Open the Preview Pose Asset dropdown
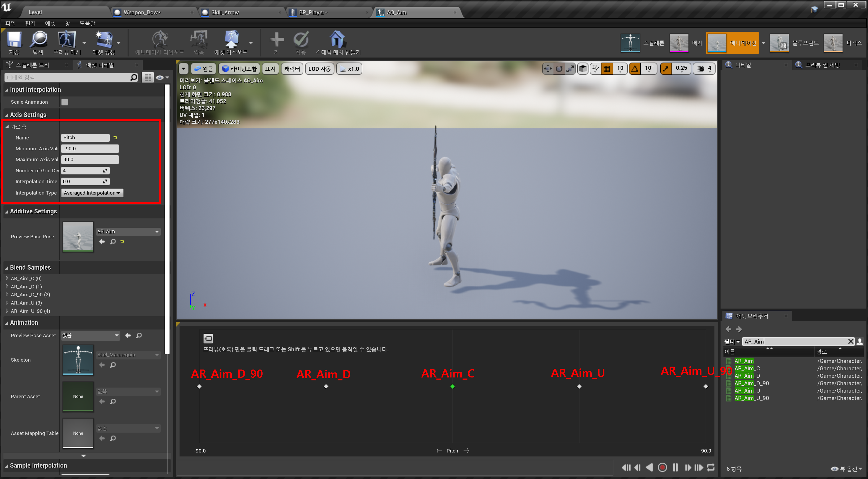This screenshot has width=868, height=479. pyautogui.click(x=90, y=335)
